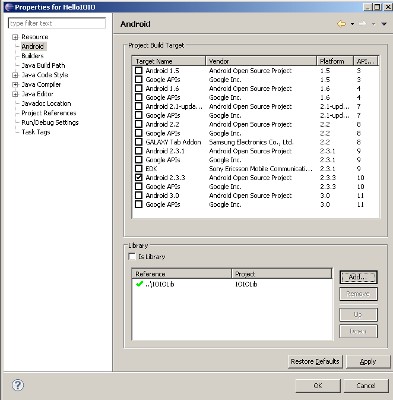Viewport: 393px width, 400px height.
Task: Click the green checkmark beside IOIOLib reference
Action: tap(139, 284)
